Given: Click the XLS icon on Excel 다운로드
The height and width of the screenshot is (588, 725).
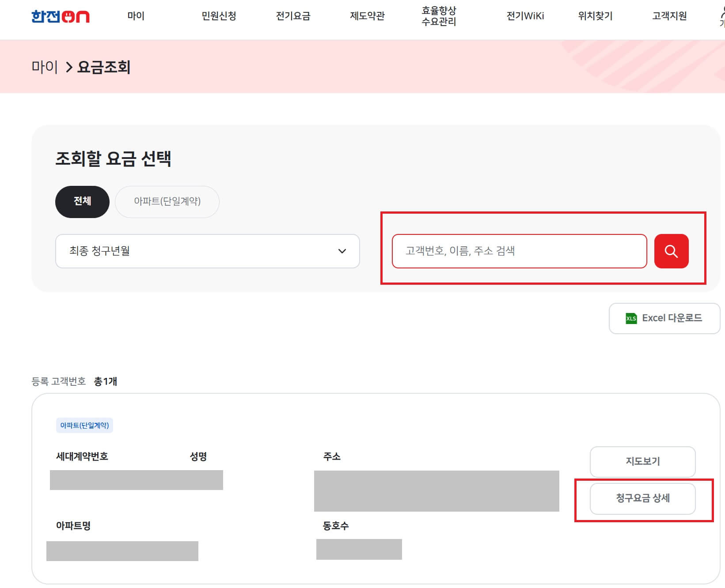Looking at the screenshot, I should (x=632, y=318).
